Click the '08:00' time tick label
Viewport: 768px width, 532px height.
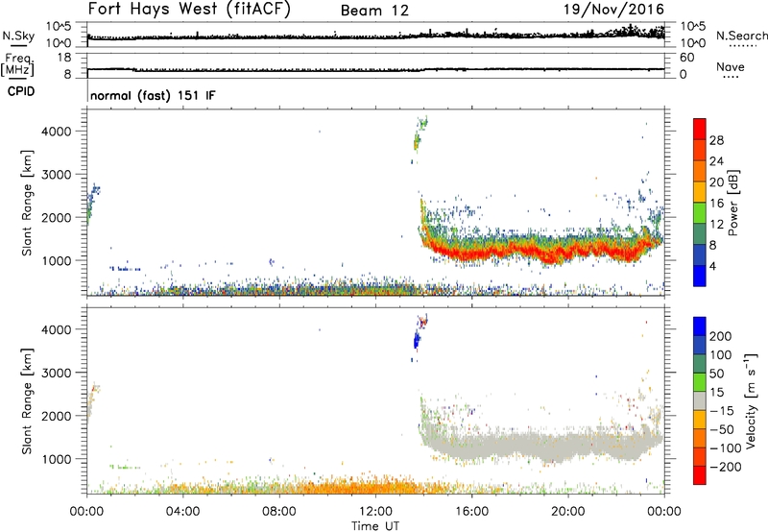[x=279, y=512]
